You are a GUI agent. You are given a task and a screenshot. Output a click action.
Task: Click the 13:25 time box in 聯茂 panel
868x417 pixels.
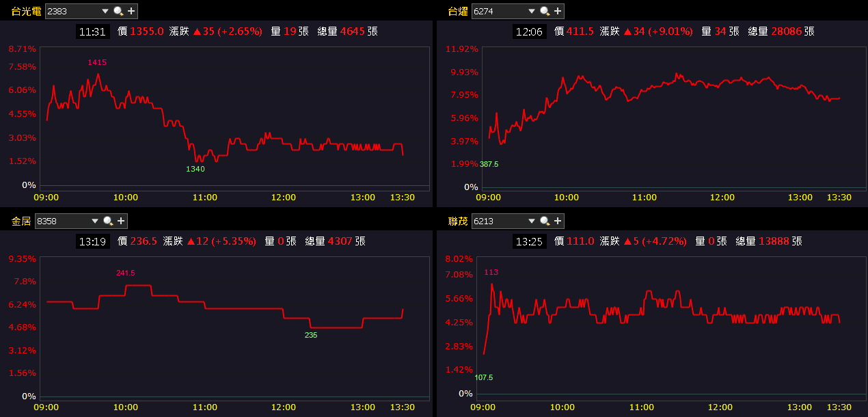pos(530,241)
